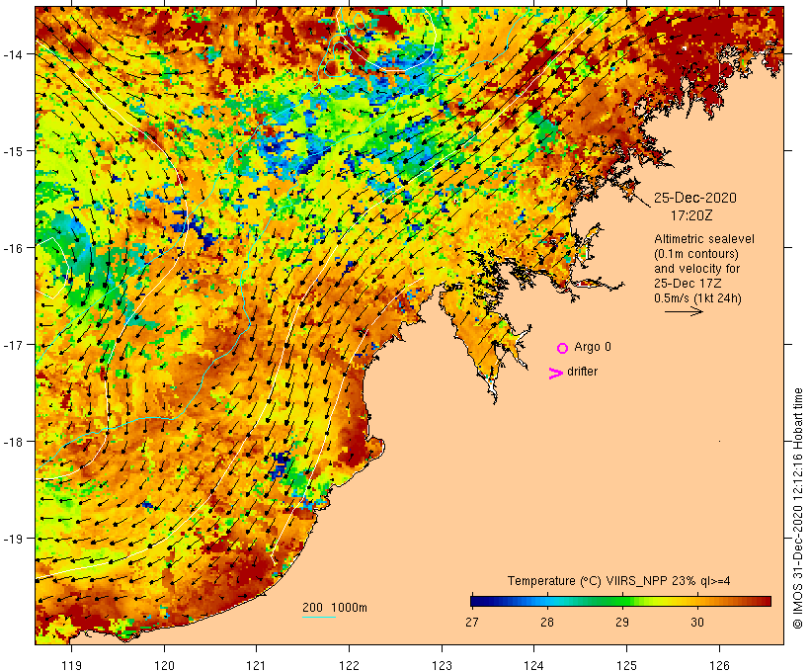Click the IMOS copyright timestamp text
Viewport: 810px width, 672px height.
pos(797,509)
